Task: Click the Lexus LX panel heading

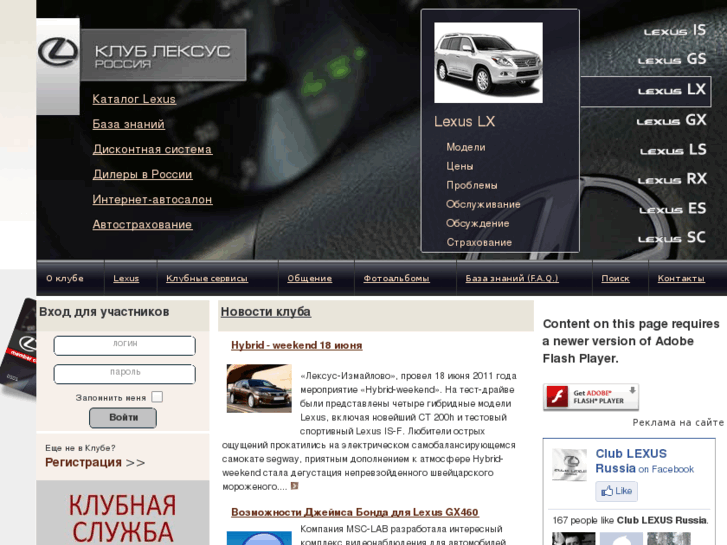Action: pyautogui.click(x=465, y=122)
